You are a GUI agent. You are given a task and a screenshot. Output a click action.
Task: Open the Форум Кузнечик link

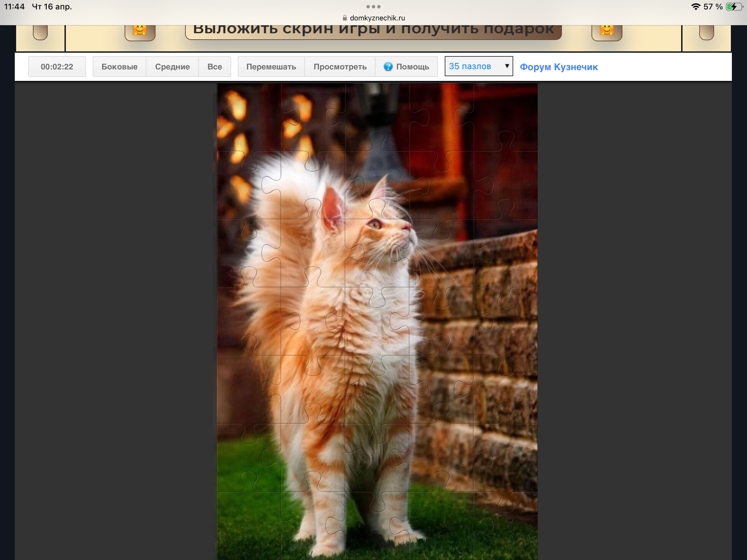(559, 67)
